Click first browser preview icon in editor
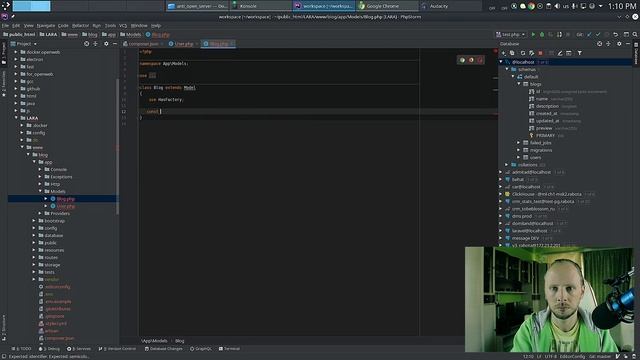The width and height of the screenshot is (640, 360). click(462, 60)
